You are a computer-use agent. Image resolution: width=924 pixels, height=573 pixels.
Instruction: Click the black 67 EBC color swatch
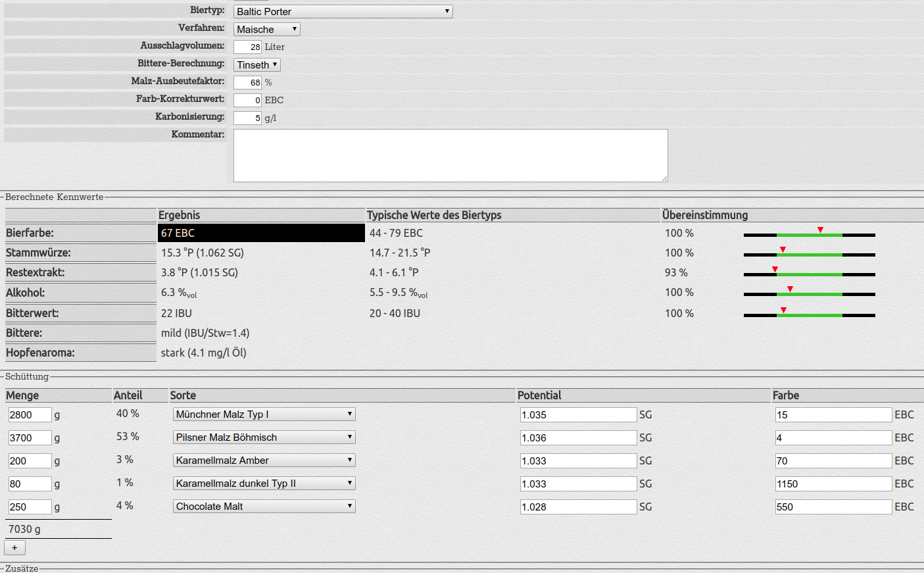click(x=261, y=233)
